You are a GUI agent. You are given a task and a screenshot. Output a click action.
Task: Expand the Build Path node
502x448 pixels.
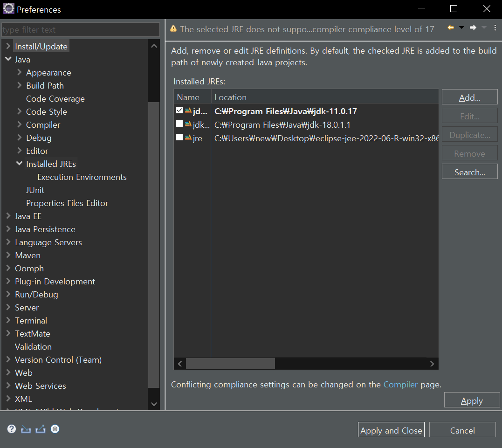(x=20, y=85)
